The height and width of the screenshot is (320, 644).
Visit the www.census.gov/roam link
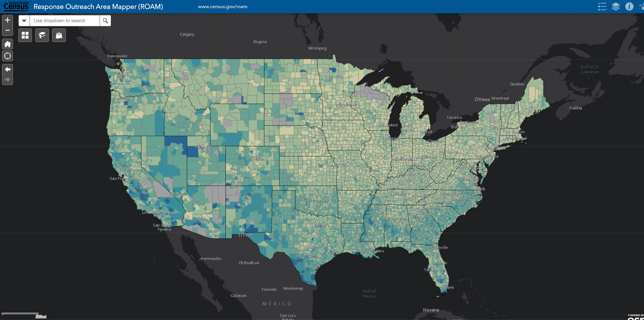coord(222,6)
